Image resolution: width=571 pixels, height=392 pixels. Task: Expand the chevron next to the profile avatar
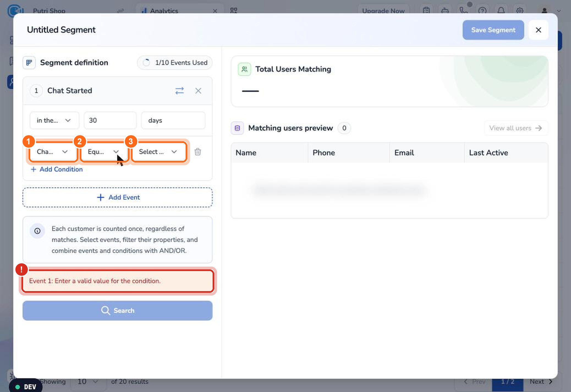(559, 11)
